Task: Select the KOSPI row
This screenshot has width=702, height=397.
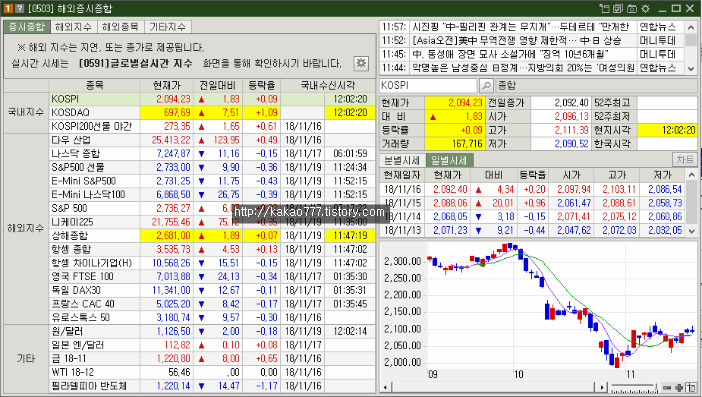Action: (212, 99)
